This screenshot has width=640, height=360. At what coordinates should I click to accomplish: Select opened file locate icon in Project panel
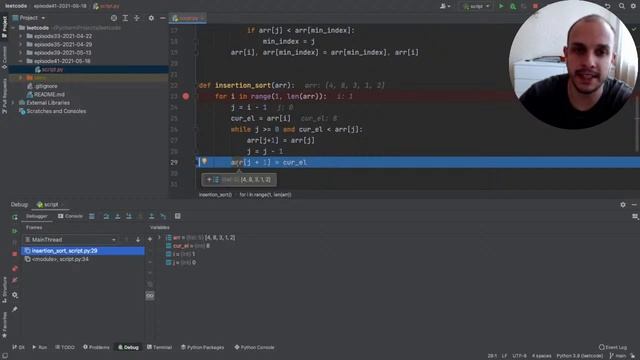(x=114, y=18)
